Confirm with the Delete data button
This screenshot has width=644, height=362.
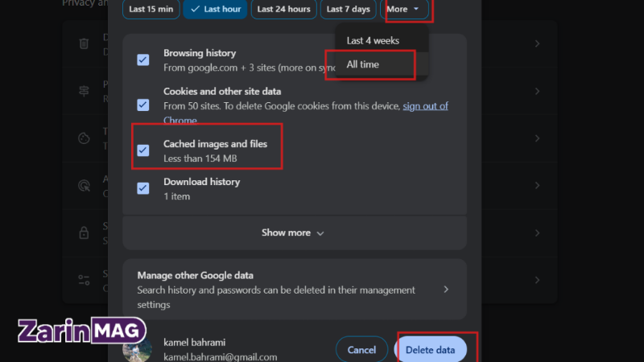pyautogui.click(x=430, y=350)
